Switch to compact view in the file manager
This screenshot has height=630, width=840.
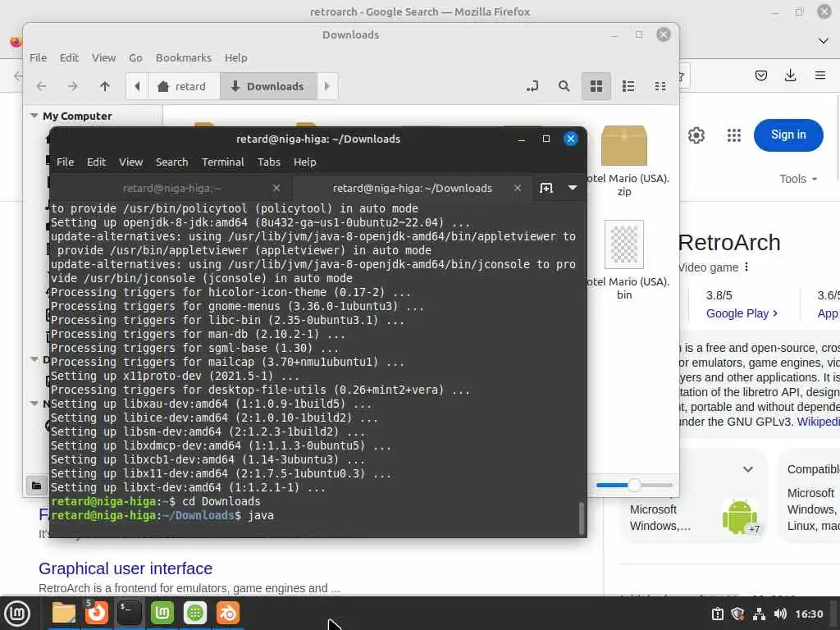click(x=660, y=86)
